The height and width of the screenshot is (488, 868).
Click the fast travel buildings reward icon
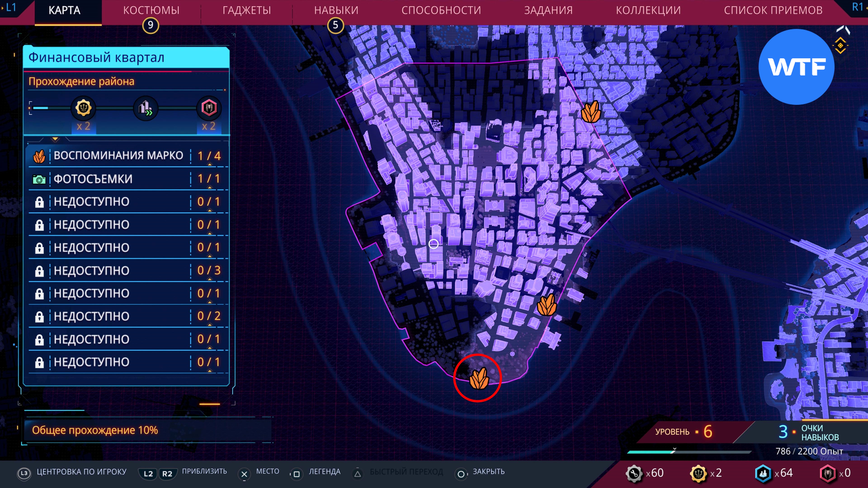coord(146,108)
